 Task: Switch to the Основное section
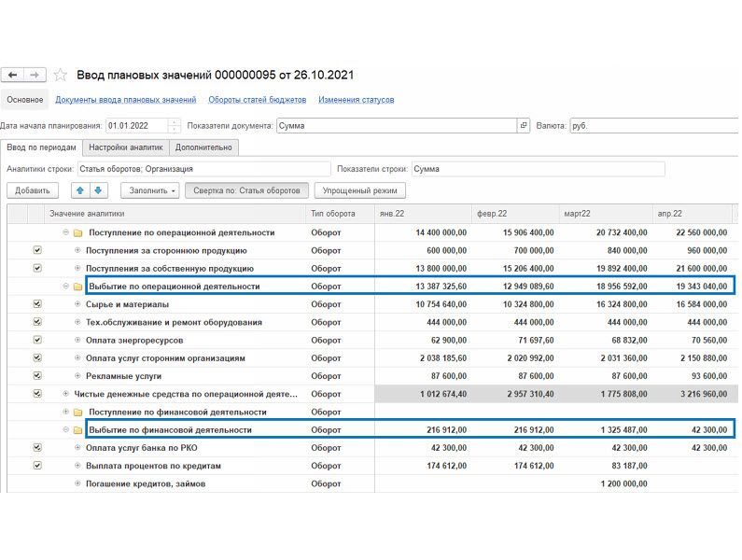coord(24,100)
